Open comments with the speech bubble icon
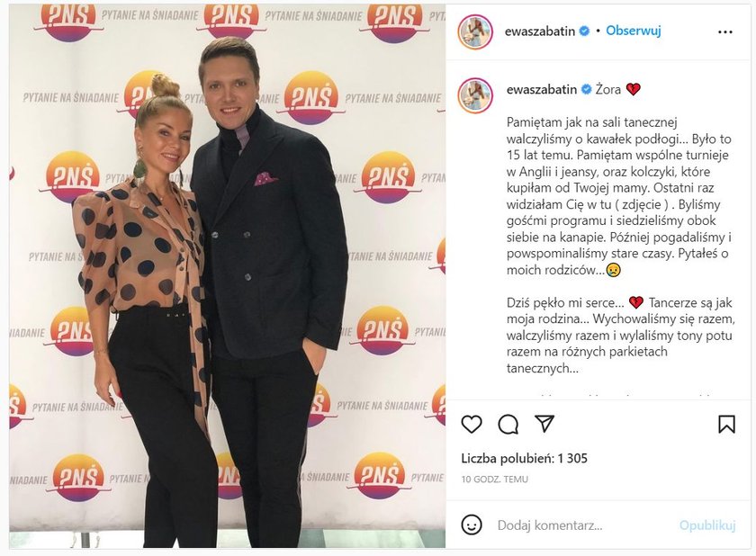Screen dimensions: 756x556 tap(508, 425)
